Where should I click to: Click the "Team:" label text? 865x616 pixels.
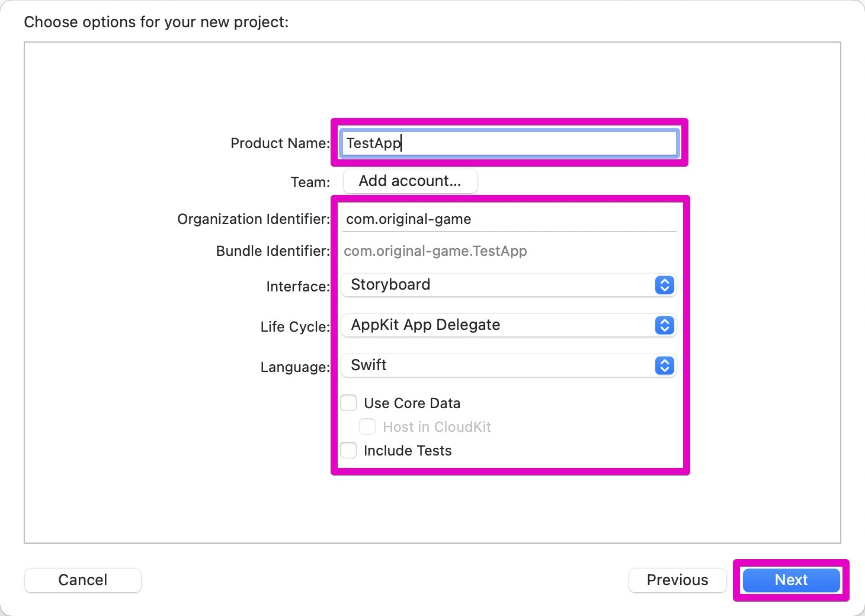click(310, 182)
